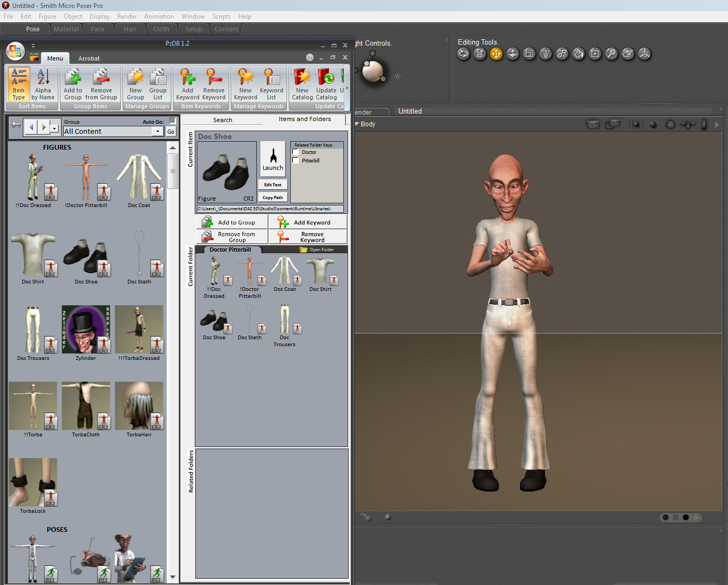The image size is (728, 585).
Task: Open the Keyword List ribbon icon
Action: pos(271,84)
